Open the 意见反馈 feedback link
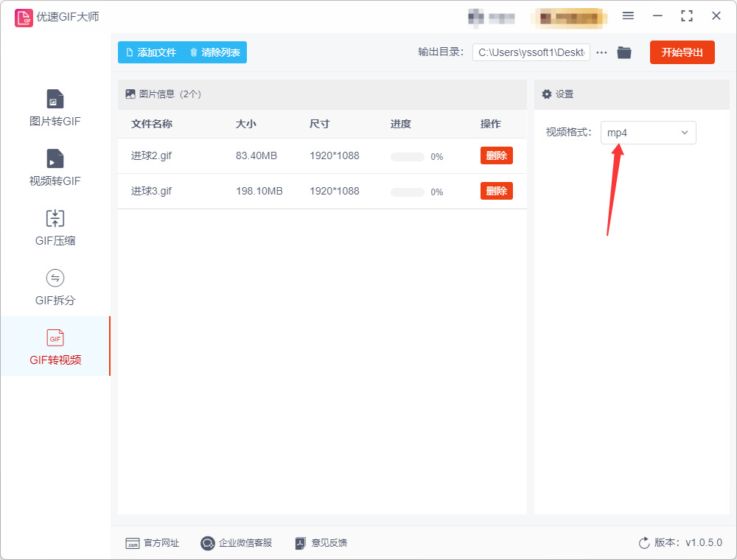The width and height of the screenshot is (737, 560). click(x=321, y=543)
